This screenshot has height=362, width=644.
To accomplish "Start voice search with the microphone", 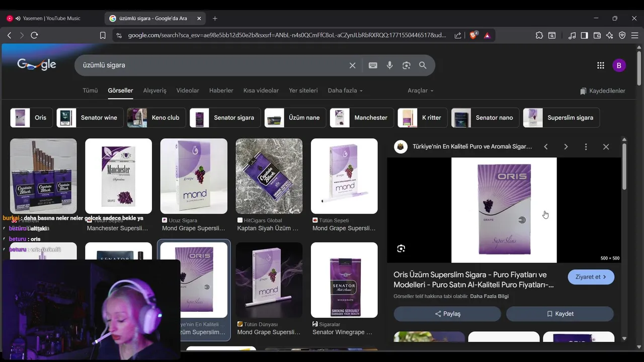I will tap(389, 65).
